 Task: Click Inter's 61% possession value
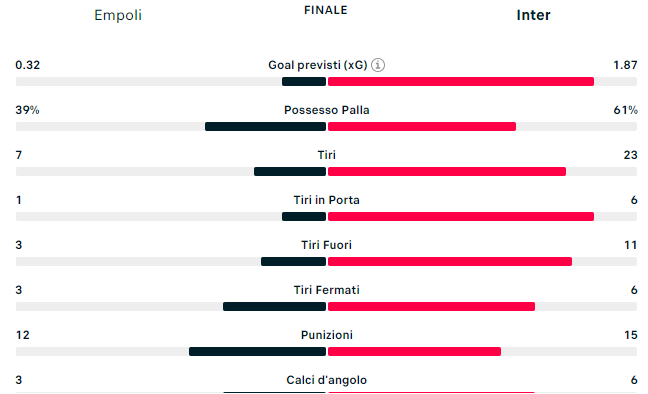click(625, 110)
